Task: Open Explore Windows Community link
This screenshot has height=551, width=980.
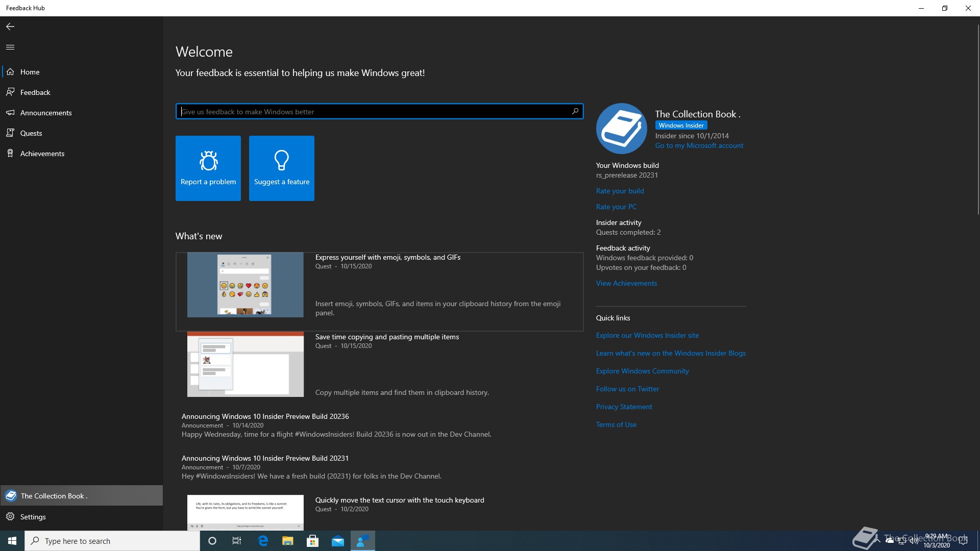Action: coord(642,371)
